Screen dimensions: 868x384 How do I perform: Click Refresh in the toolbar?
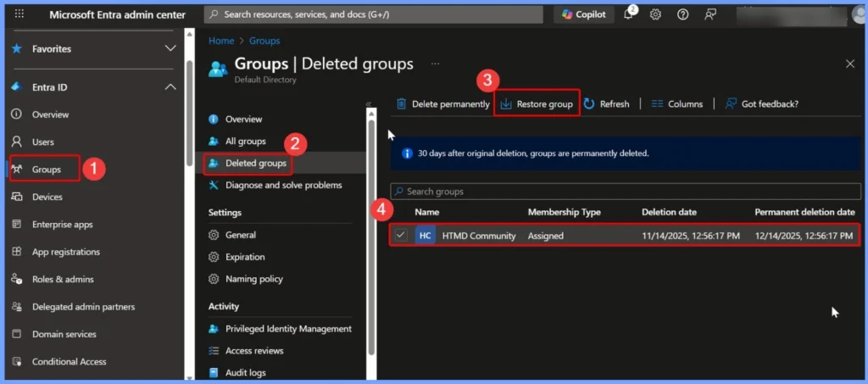(x=607, y=104)
